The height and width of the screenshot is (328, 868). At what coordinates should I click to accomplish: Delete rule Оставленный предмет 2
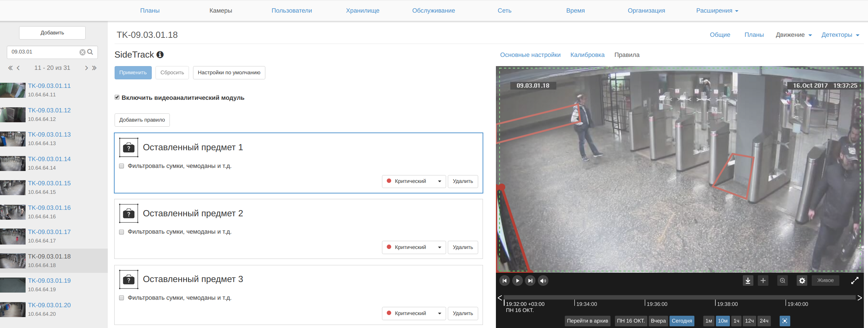(x=463, y=247)
